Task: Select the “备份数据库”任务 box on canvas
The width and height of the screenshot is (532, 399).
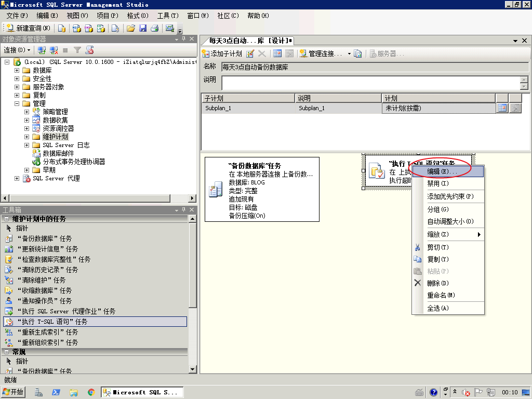Action: click(262, 189)
